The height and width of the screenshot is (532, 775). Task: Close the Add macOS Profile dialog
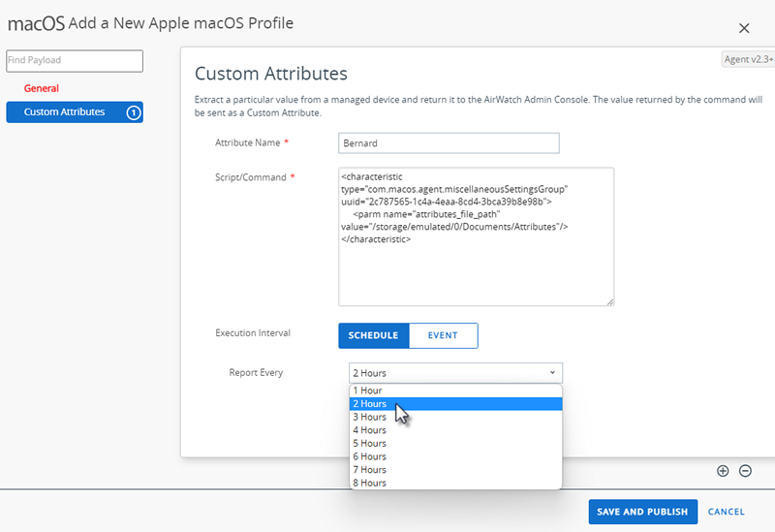744,28
